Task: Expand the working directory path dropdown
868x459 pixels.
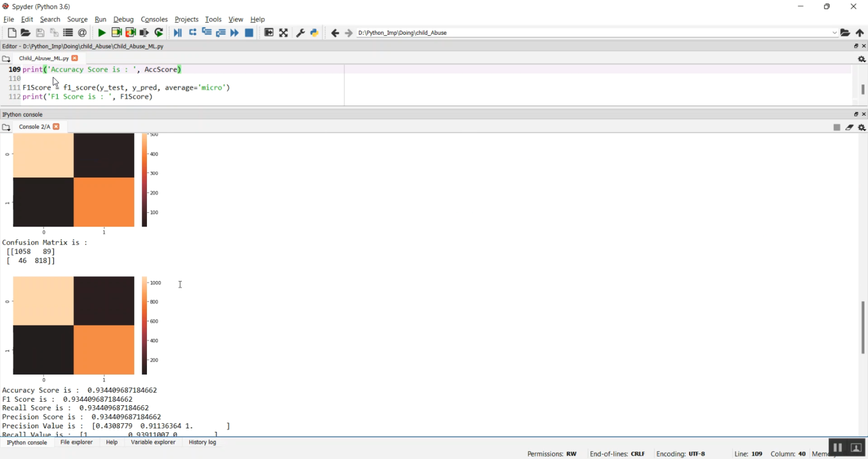Action: tap(834, 33)
